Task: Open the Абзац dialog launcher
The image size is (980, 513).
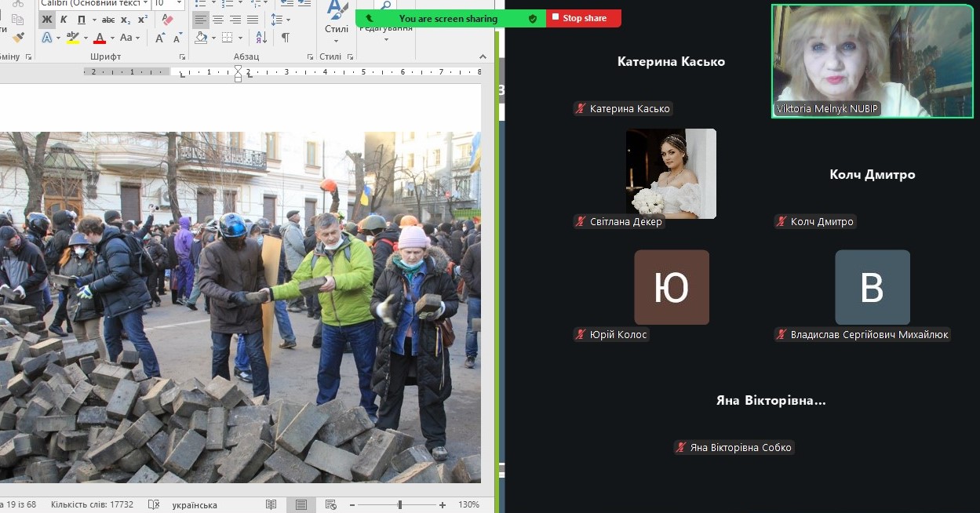Action: (x=311, y=56)
